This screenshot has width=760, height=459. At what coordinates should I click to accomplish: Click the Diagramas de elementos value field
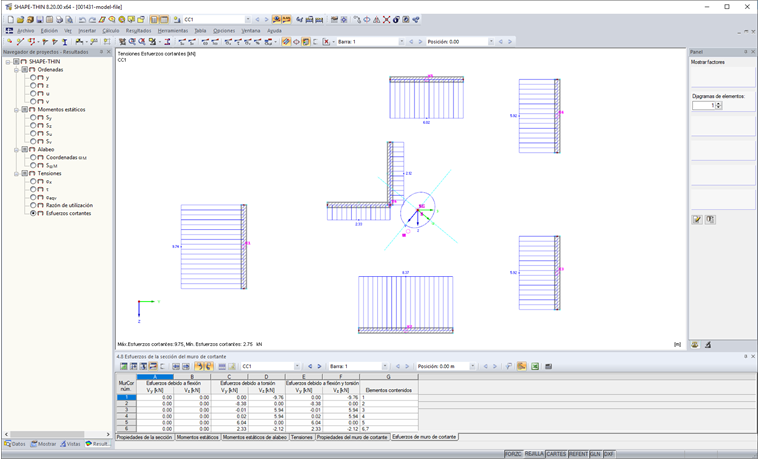[x=704, y=105]
